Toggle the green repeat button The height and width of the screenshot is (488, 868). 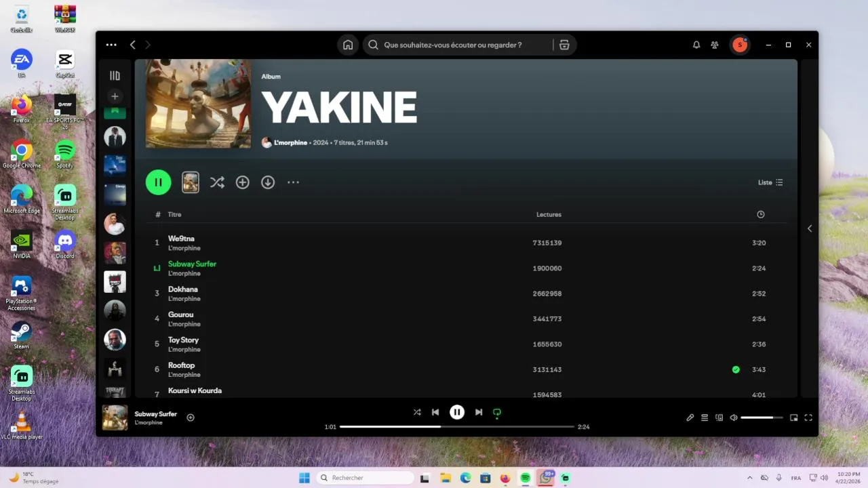pos(497,412)
